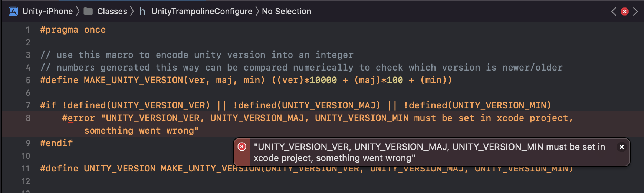644x193 pixels.
Task: Click the red error icon in the popup
Action: click(242, 147)
